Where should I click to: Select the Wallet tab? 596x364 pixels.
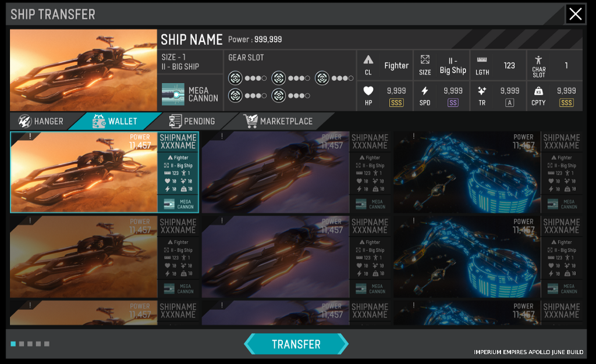(115, 122)
